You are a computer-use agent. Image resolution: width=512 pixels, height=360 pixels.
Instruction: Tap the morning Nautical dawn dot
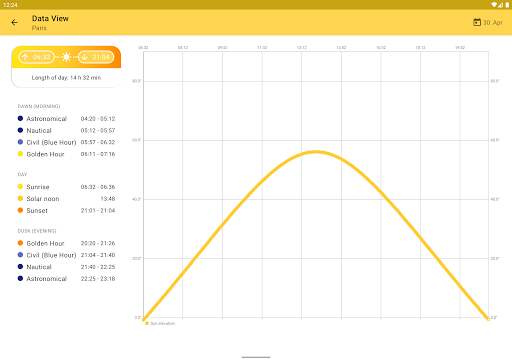(20, 130)
